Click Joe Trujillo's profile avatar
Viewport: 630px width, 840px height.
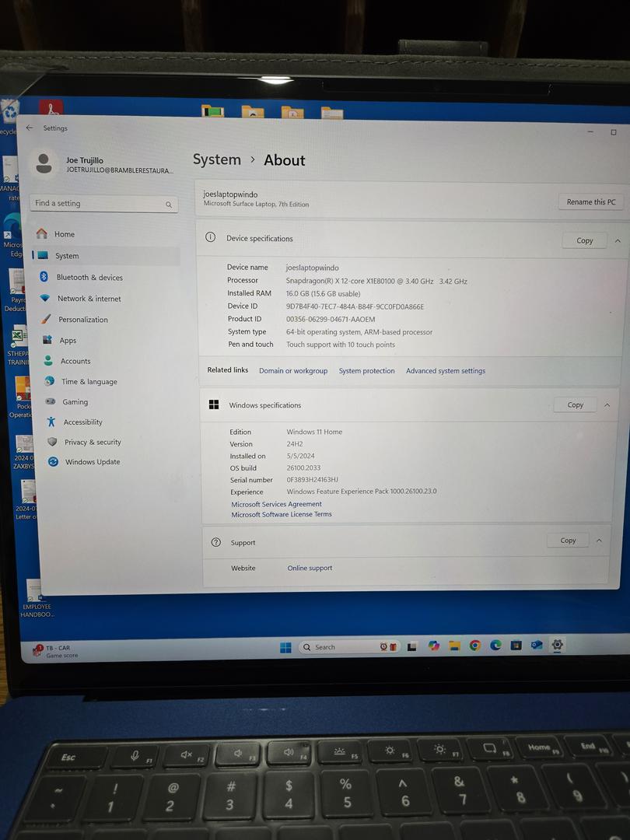pos(44,163)
